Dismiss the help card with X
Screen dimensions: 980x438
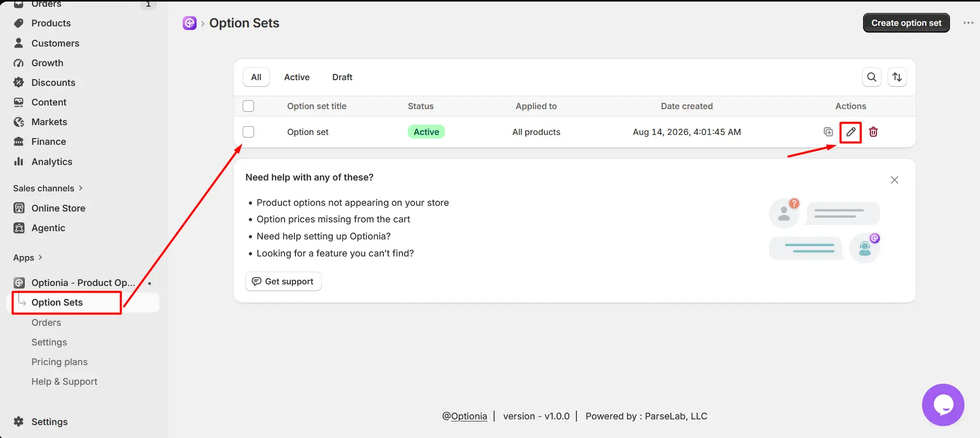(894, 180)
